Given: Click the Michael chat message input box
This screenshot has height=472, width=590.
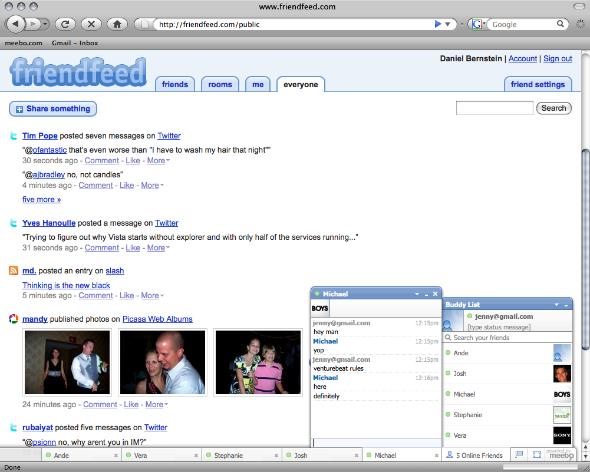Looking at the screenshot, I should [x=376, y=442].
